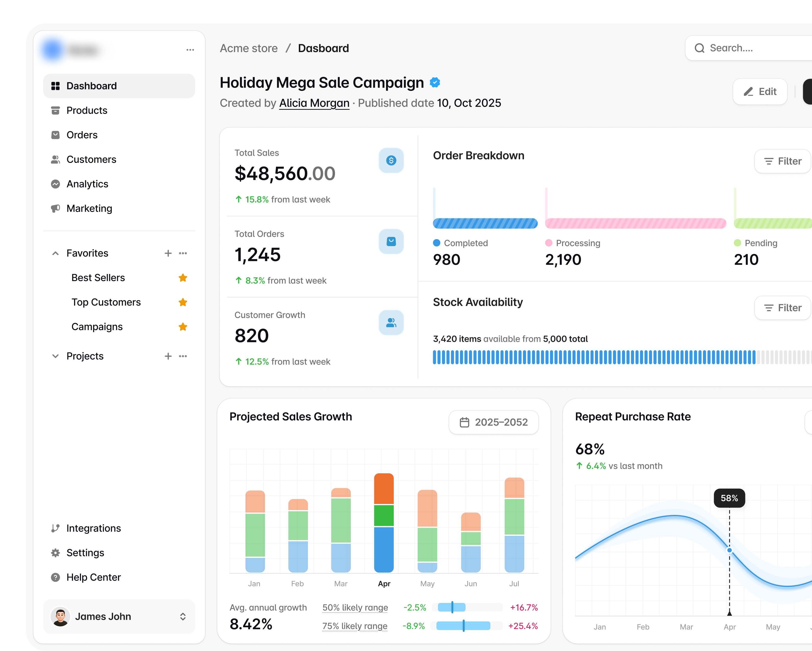This screenshot has width=812, height=651.
Task: Open the James John account switcher
Action: pyautogui.click(x=183, y=616)
